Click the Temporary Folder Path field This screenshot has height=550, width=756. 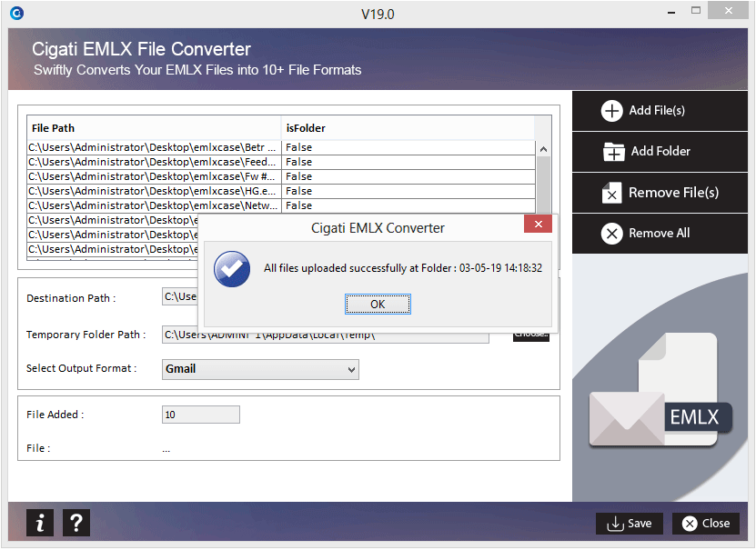pos(326,335)
